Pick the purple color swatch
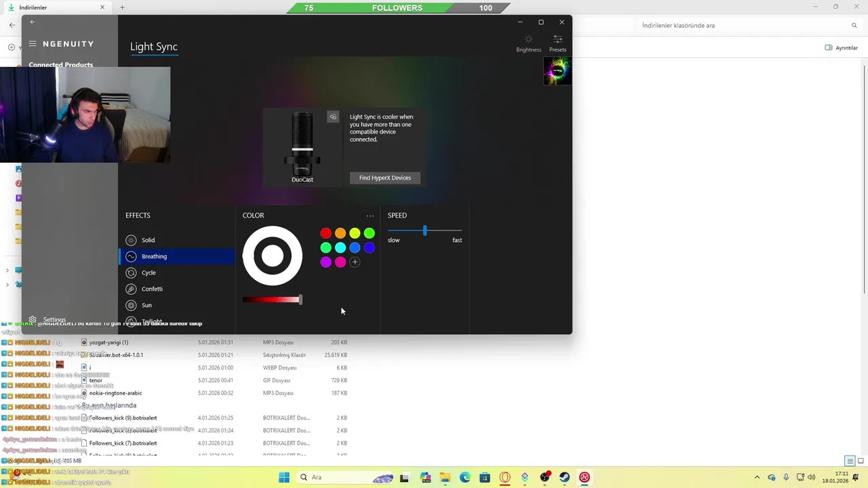868x488 pixels. 326,262
